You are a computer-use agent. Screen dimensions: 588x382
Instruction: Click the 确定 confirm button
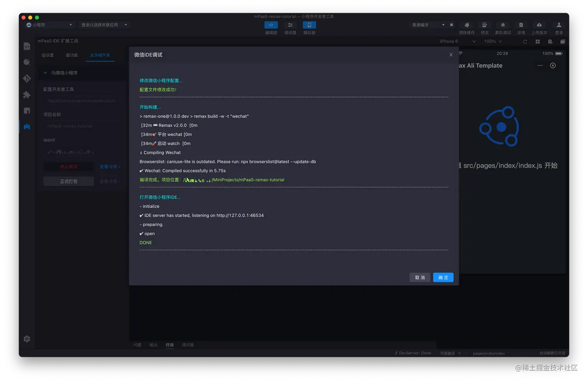point(443,277)
